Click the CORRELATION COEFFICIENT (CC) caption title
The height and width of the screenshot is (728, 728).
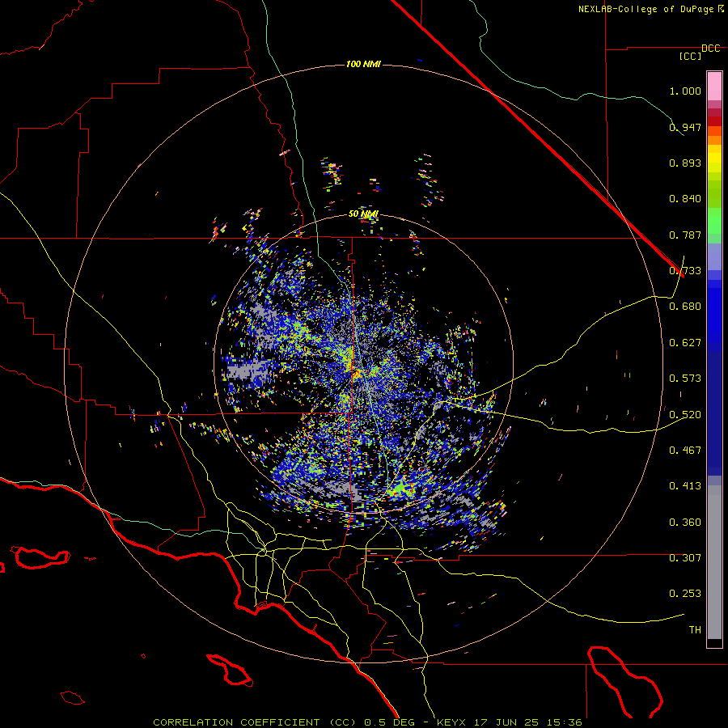255,722
